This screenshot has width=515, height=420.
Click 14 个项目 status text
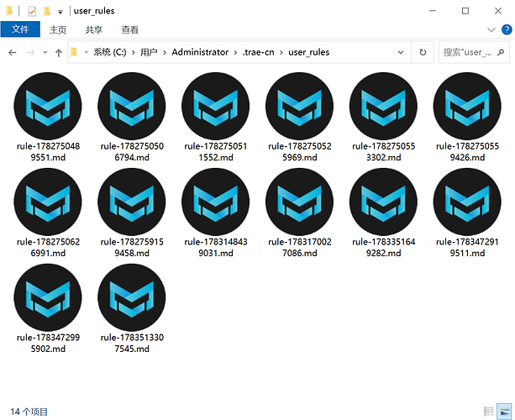29,412
